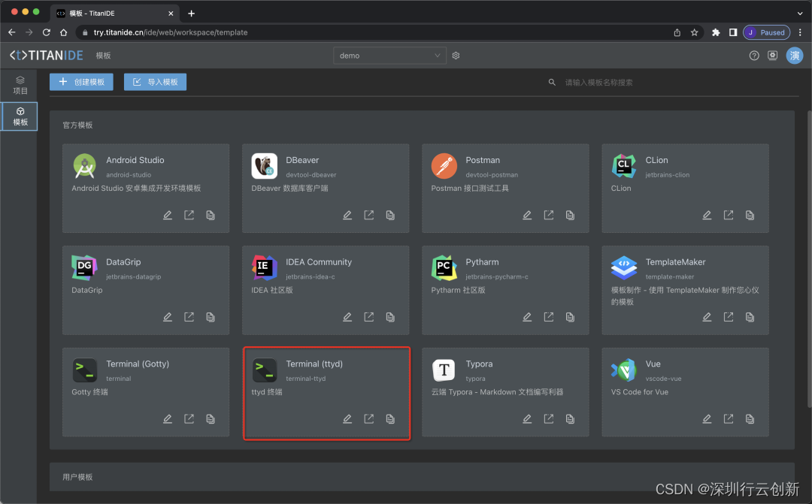The width and height of the screenshot is (812, 504).
Task: Open a new browser tab
Action: pos(191,14)
